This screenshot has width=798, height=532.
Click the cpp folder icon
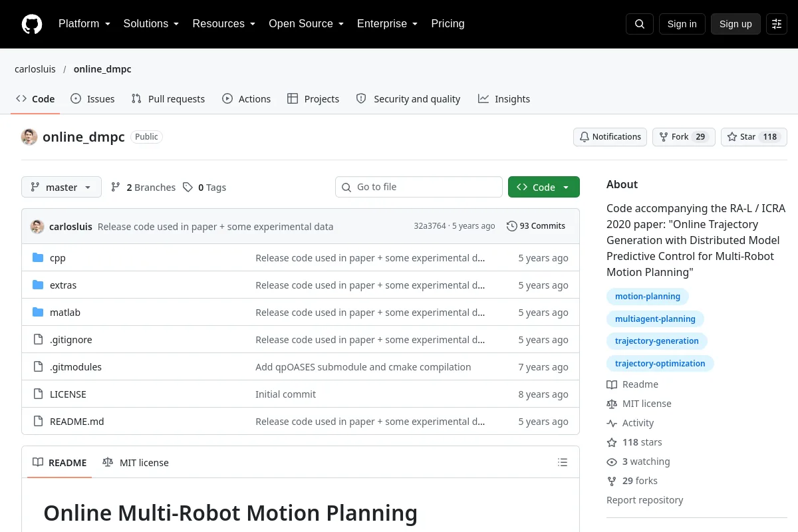tap(38, 258)
